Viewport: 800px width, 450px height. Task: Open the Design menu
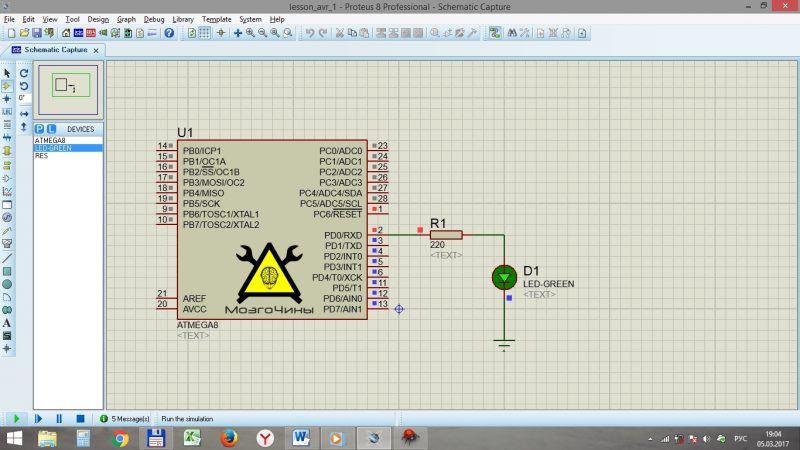[x=98, y=19]
